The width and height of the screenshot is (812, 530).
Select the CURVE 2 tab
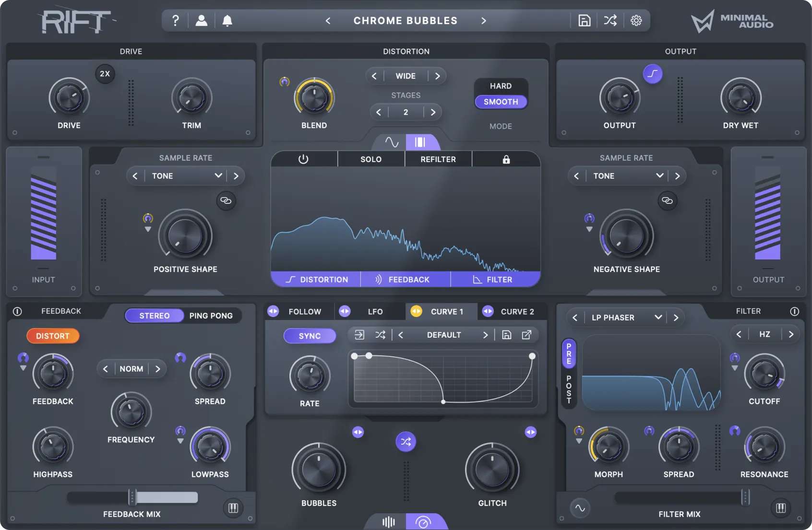(x=517, y=312)
